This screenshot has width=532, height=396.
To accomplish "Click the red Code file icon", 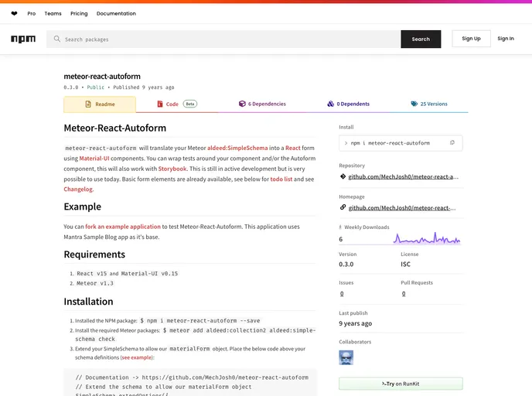I will pyautogui.click(x=160, y=104).
